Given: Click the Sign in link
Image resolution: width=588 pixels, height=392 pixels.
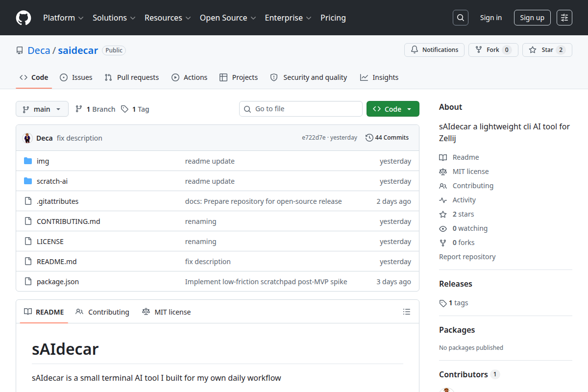Looking at the screenshot, I should pyautogui.click(x=491, y=18).
